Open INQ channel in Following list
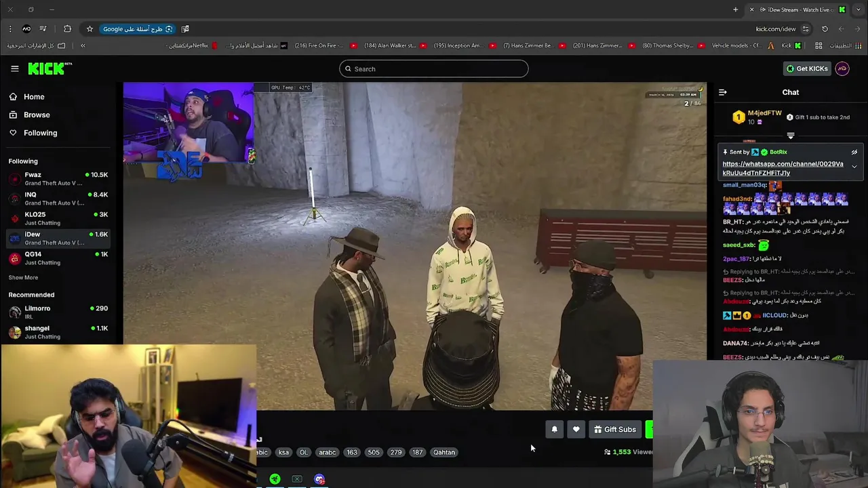This screenshot has height=488, width=868. pyautogui.click(x=58, y=199)
